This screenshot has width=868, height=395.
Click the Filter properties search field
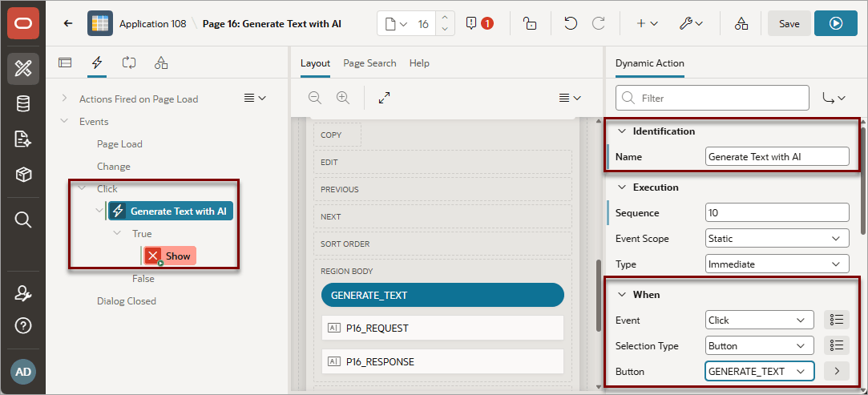coord(713,98)
